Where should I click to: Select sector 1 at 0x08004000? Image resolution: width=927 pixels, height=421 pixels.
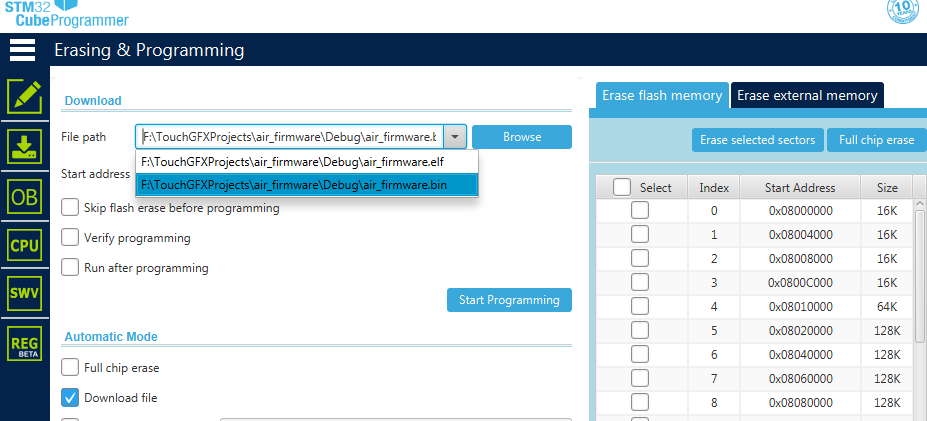(640, 234)
